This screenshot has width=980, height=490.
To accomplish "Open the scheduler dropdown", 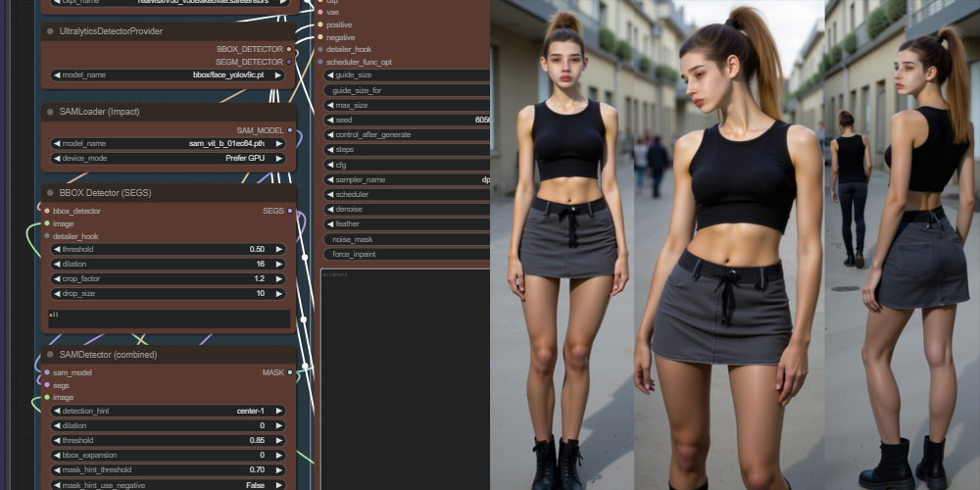I will click(x=407, y=194).
